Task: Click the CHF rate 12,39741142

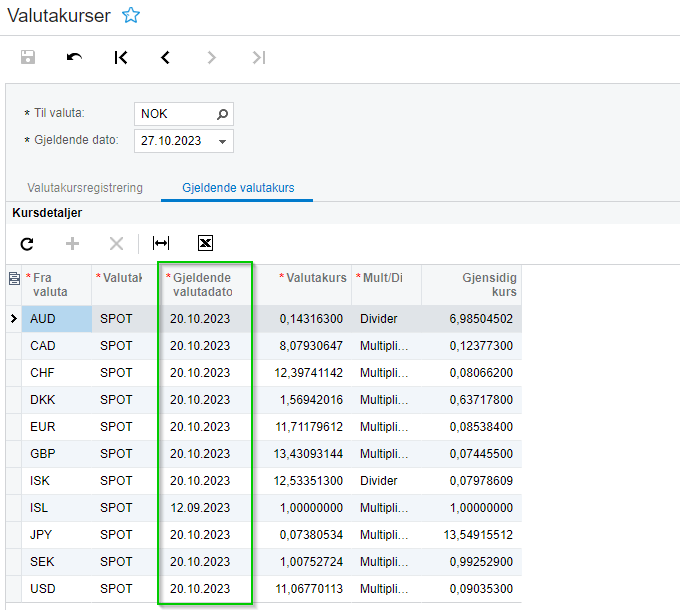Action: [308, 372]
